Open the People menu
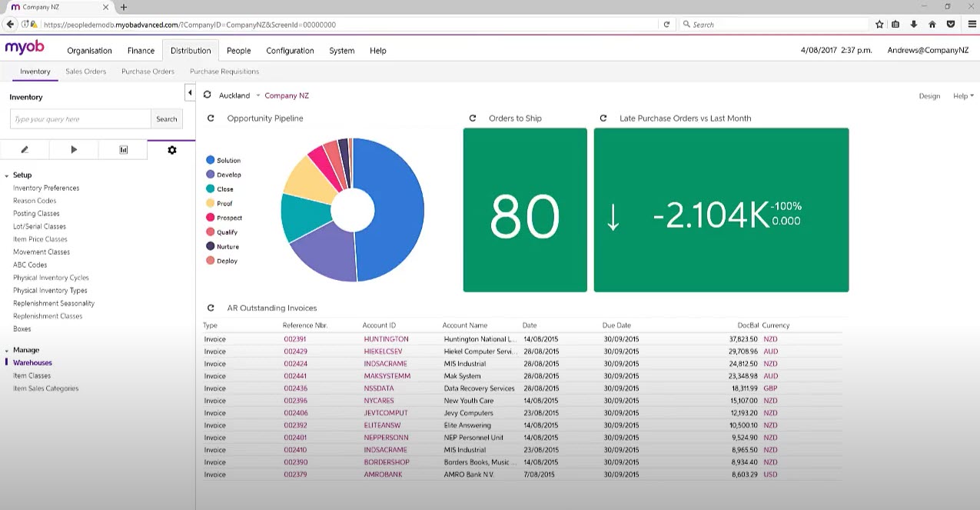 pyautogui.click(x=238, y=51)
